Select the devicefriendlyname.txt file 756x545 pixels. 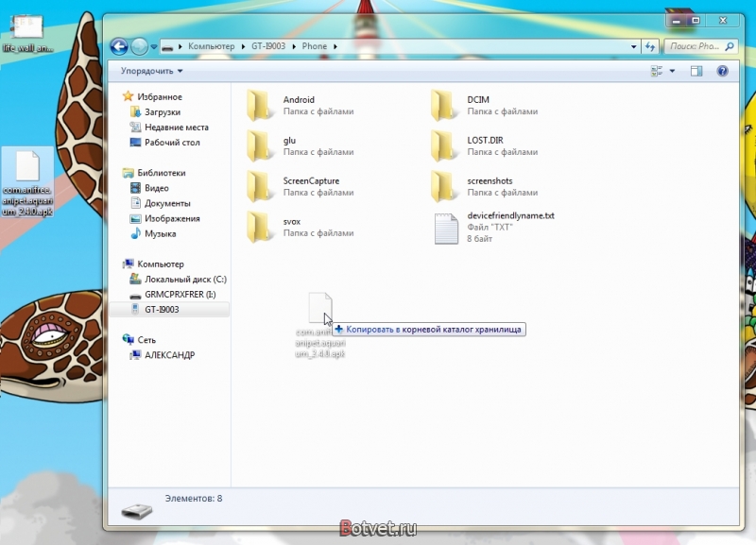tap(510, 215)
